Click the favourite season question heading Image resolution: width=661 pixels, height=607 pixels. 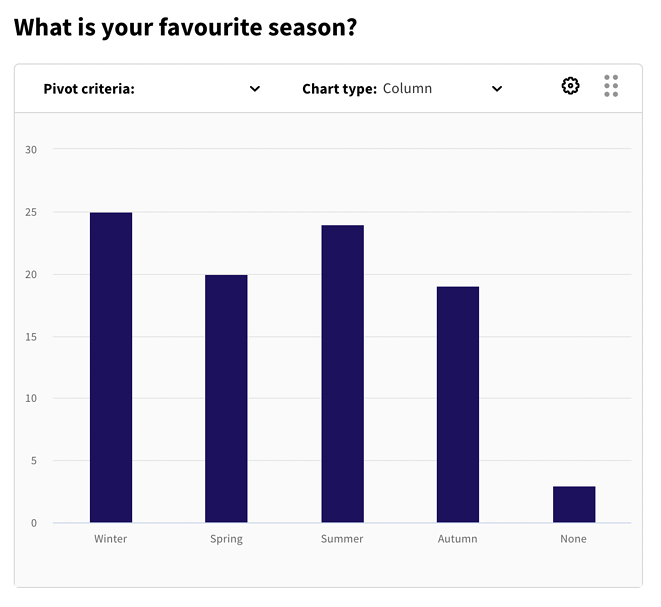pyautogui.click(x=185, y=27)
